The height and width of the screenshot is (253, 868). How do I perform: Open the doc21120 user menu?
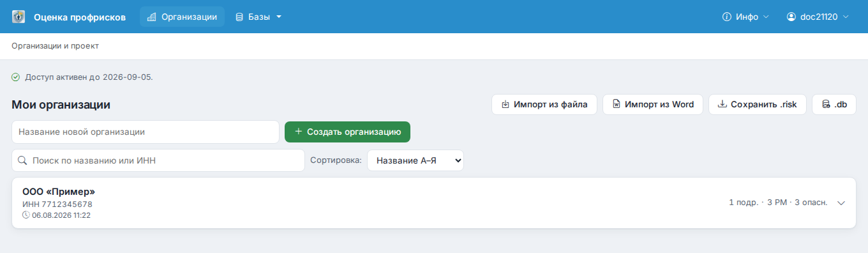[818, 17]
